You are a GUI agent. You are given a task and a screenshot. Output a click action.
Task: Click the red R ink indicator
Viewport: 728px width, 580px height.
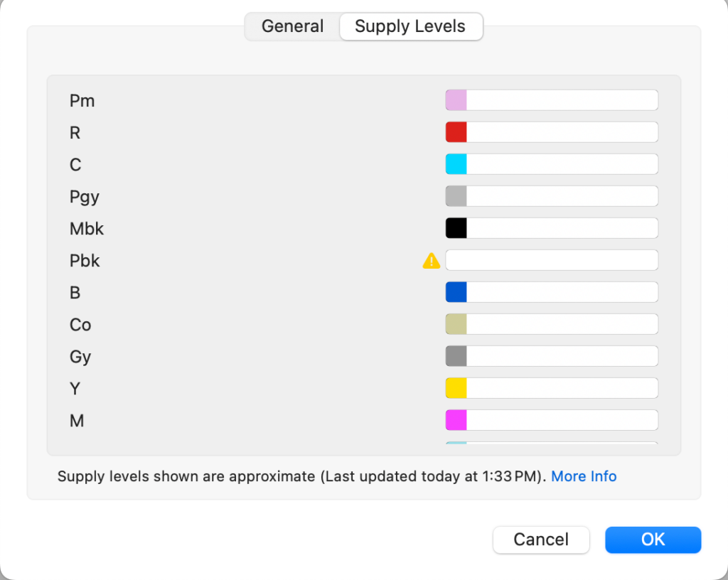[456, 131]
